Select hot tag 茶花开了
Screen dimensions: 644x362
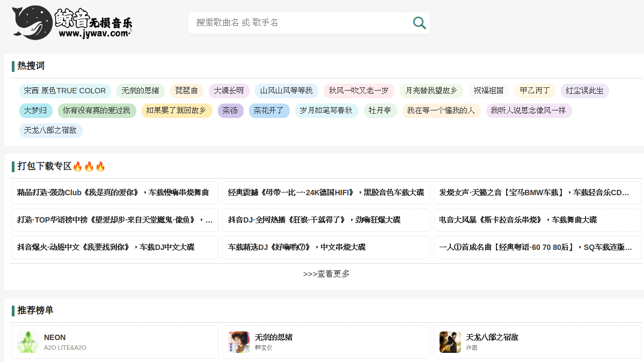[269, 110]
